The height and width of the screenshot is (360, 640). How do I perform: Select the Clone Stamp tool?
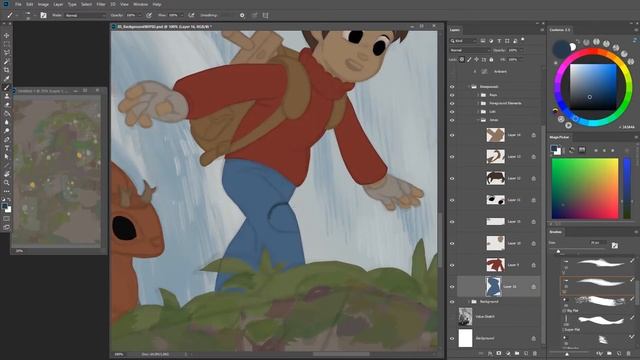click(x=7, y=96)
